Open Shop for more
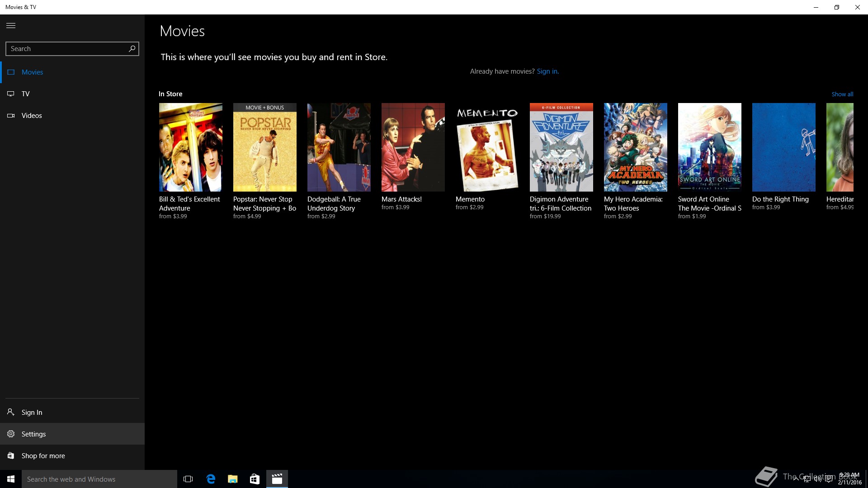The image size is (868, 488). 72,455
